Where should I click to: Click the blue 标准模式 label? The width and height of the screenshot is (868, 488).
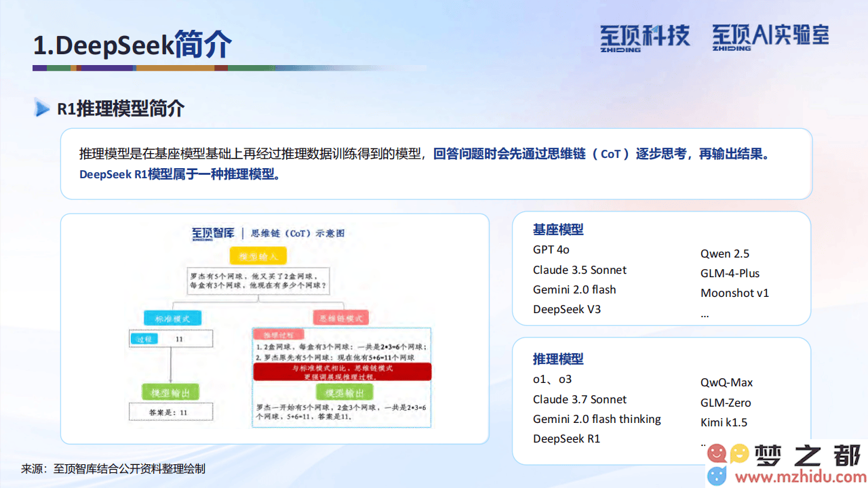(172, 318)
